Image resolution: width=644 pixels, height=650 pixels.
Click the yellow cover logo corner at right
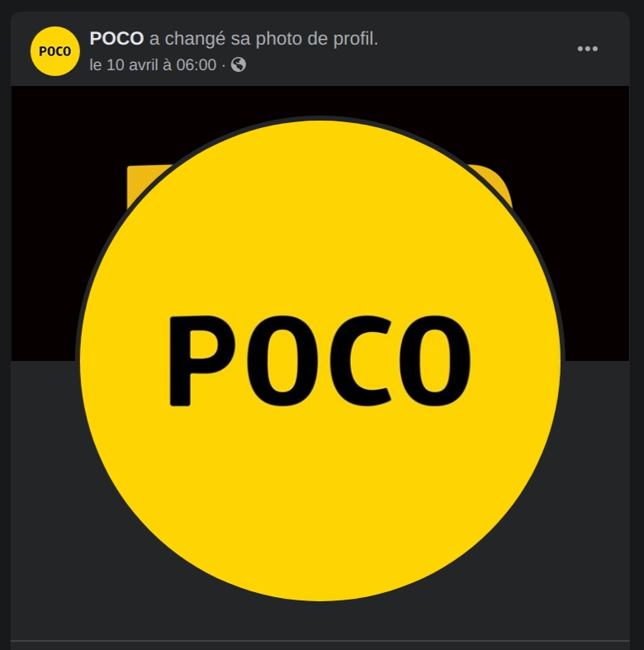tap(493, 183)
